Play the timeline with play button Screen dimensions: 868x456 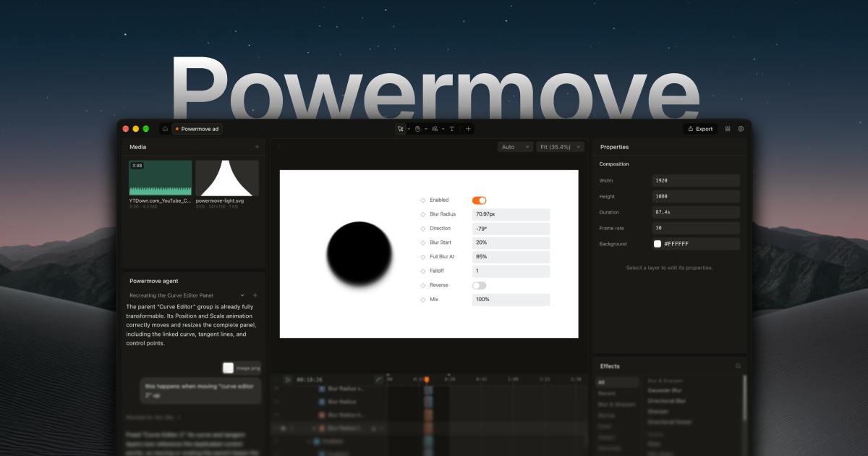point(288,379)
